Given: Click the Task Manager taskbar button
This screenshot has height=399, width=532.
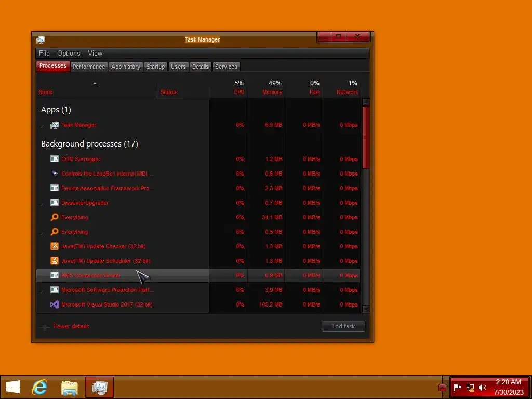Looking at the screenshot, I should coord(99,387).
